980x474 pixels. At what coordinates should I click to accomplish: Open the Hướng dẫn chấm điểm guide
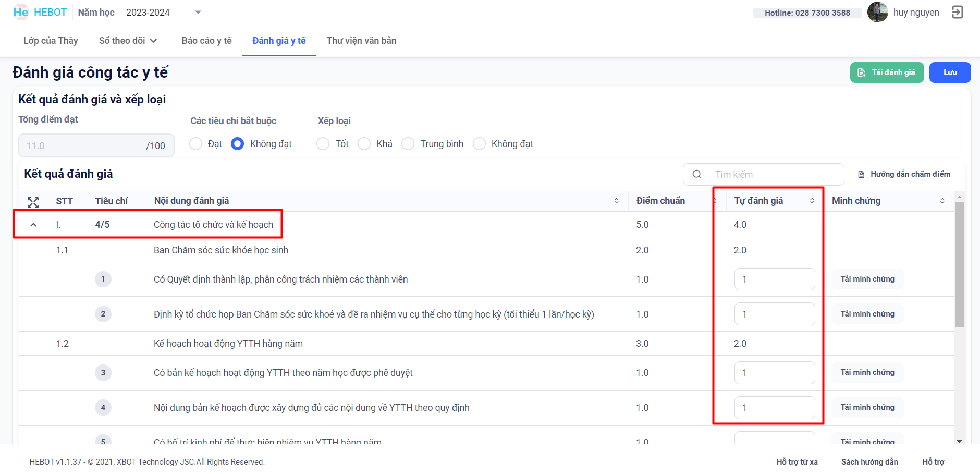click(904, 174)
